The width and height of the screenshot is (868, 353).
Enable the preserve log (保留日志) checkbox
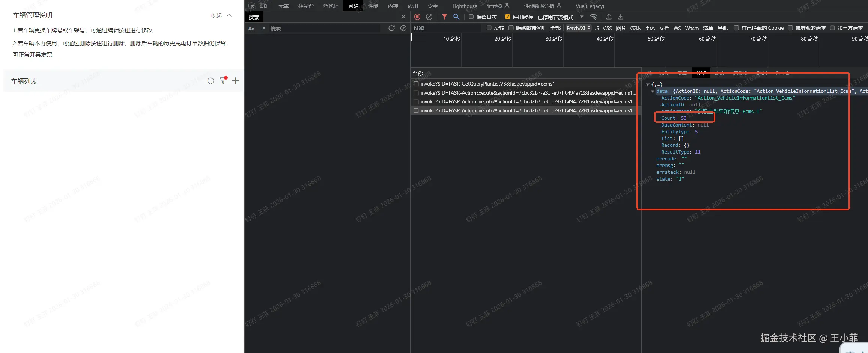coord(471,17)
